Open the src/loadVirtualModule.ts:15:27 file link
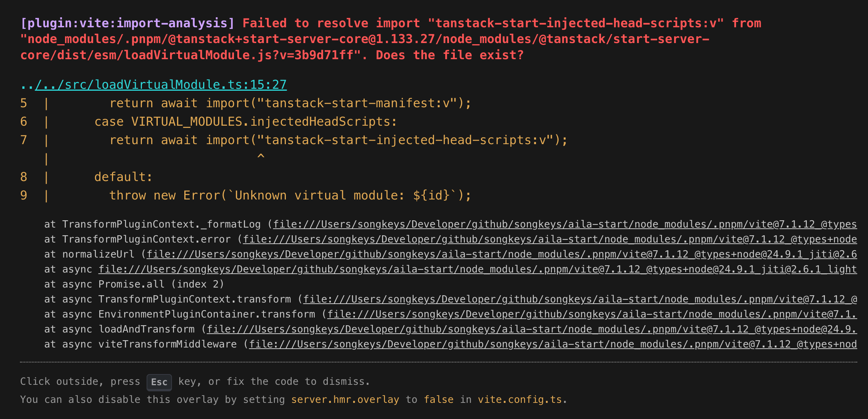The image size is (868, 419). [x=161, y=85]
